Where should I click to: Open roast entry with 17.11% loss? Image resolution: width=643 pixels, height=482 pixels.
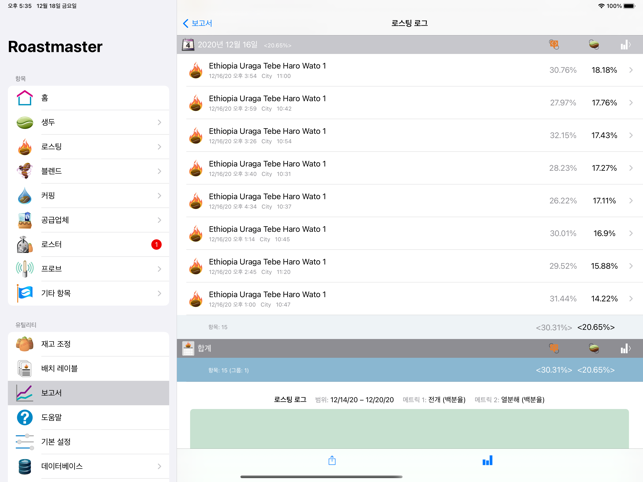click(x=410, y=201)
